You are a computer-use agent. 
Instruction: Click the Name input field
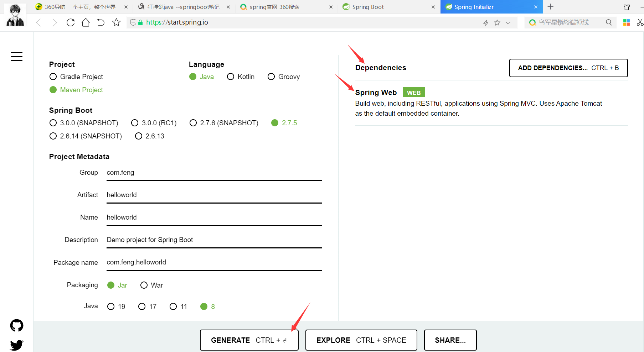(214, 217)
